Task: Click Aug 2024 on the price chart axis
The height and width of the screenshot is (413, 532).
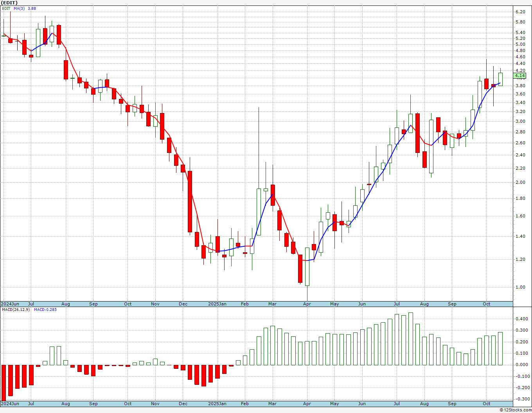Action: 66,304
